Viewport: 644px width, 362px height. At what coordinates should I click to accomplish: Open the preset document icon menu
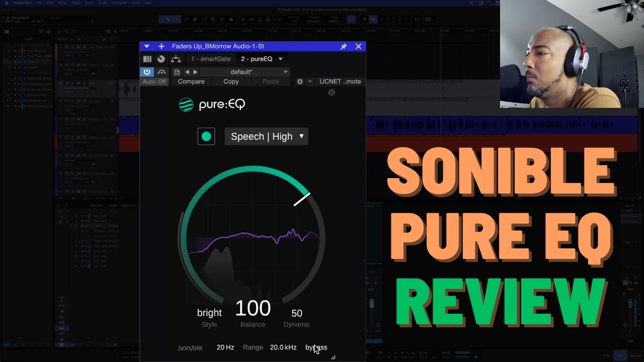(177, 72)
